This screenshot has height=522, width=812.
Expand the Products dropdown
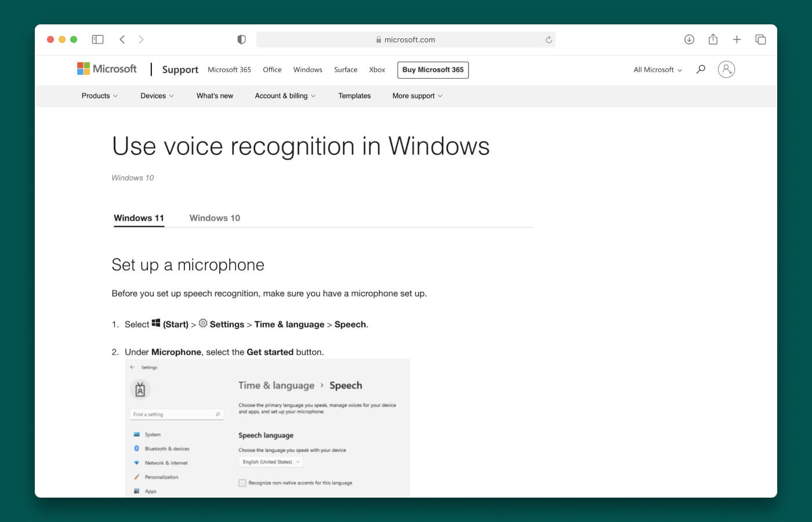[99, 96]
